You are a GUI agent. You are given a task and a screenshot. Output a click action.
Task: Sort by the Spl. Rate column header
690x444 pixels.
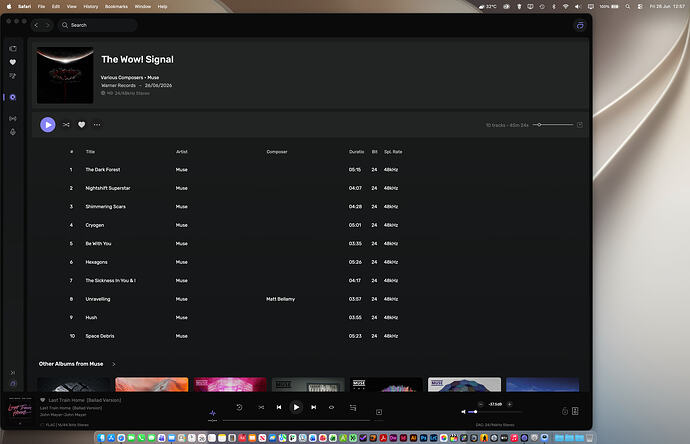pyautogui.click(x=393, y=152)
